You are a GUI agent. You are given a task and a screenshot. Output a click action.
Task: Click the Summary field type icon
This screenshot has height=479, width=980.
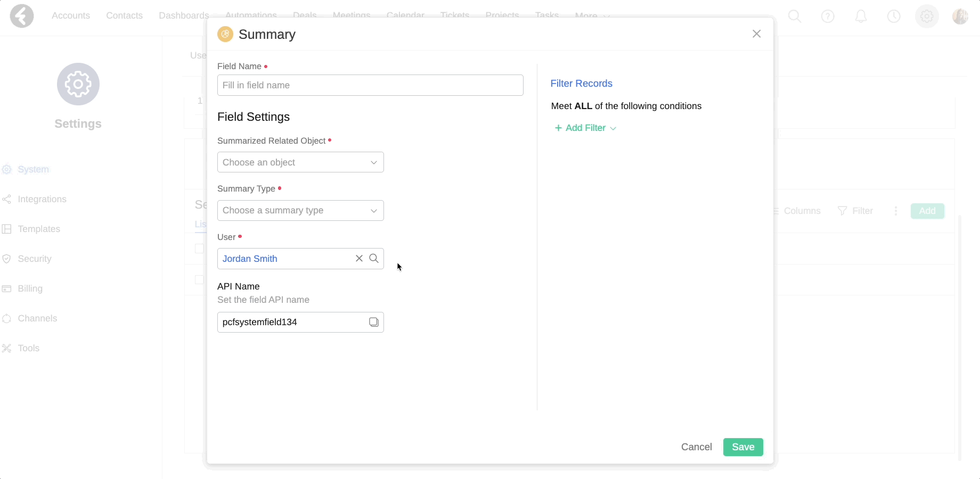click(x=225, y=34)
